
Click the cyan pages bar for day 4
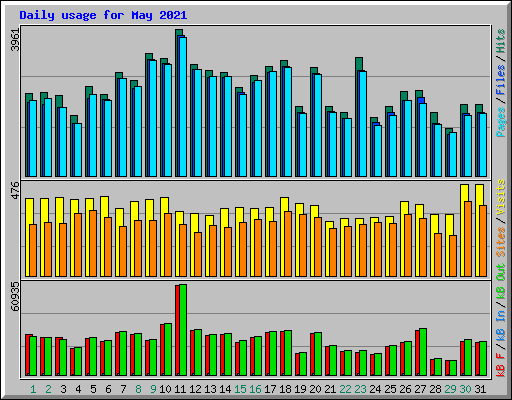(x=78, y=150)
